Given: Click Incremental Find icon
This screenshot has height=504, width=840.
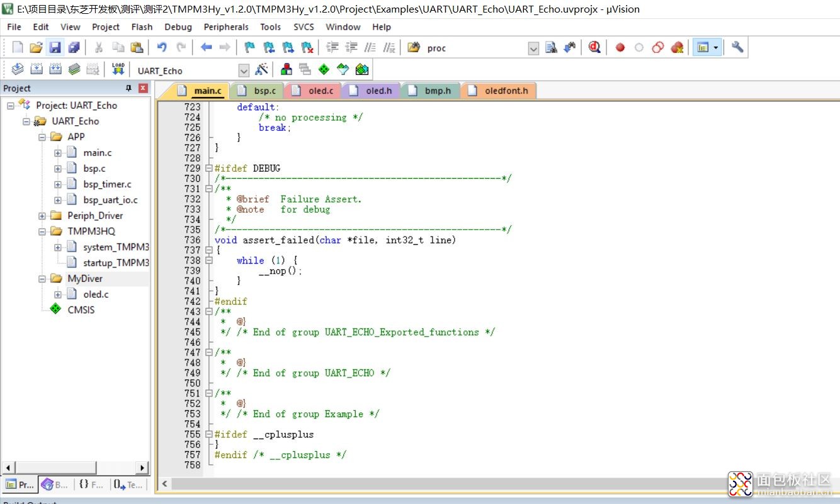Looking at the screenshot, I should (570, 48).
